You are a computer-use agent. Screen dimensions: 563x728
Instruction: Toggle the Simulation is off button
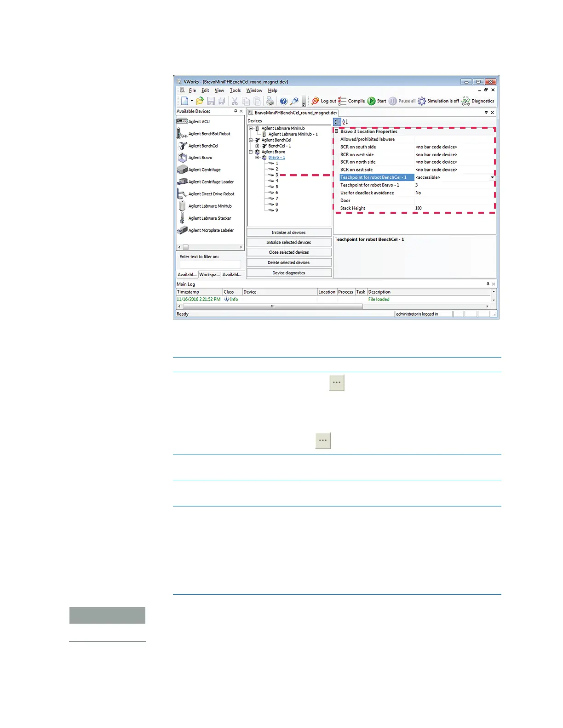click(438, 101)
